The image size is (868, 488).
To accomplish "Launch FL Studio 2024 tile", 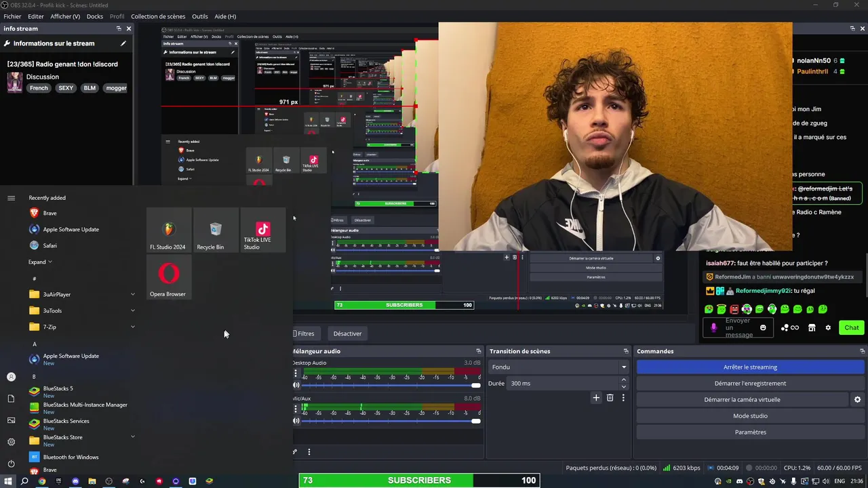I will click(167, 230).
